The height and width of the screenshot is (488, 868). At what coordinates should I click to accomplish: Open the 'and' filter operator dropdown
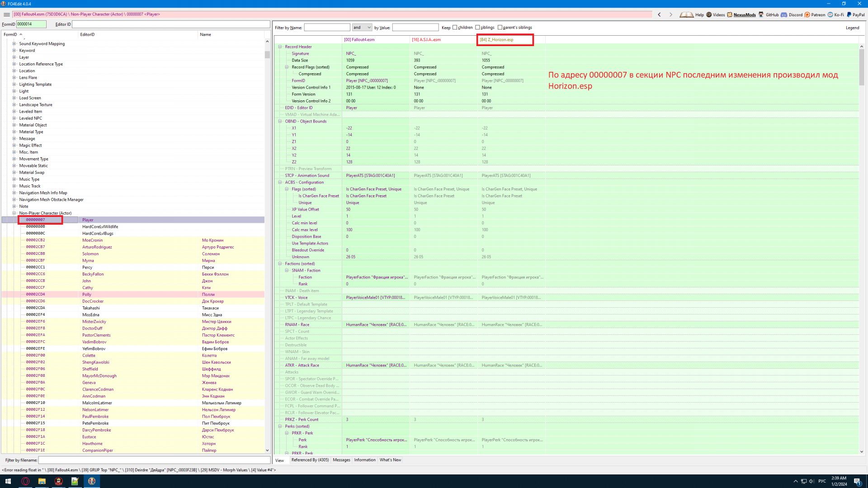click(362, 28)
